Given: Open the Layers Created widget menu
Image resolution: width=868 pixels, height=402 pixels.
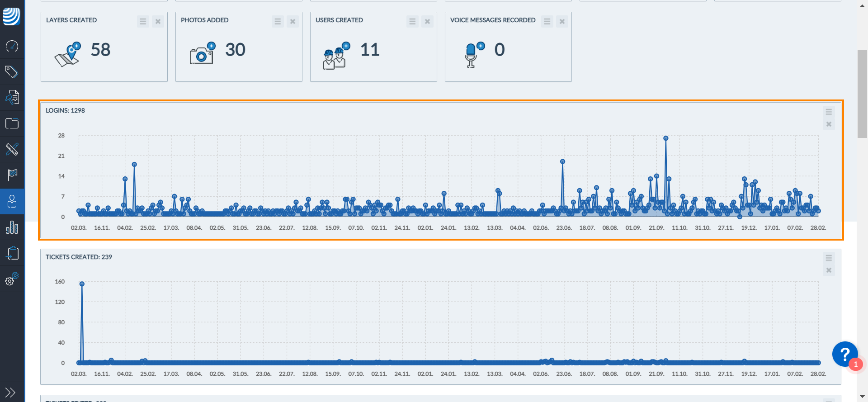Looking at the screenshot, I should pos(143,21).
